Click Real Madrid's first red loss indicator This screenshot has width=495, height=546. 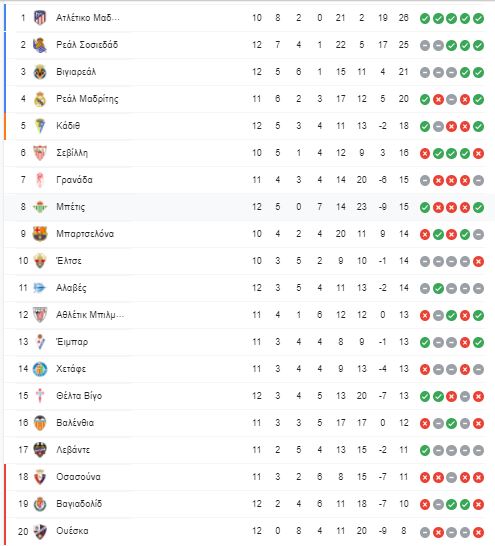pyautogui.click(x=438, y=100)
